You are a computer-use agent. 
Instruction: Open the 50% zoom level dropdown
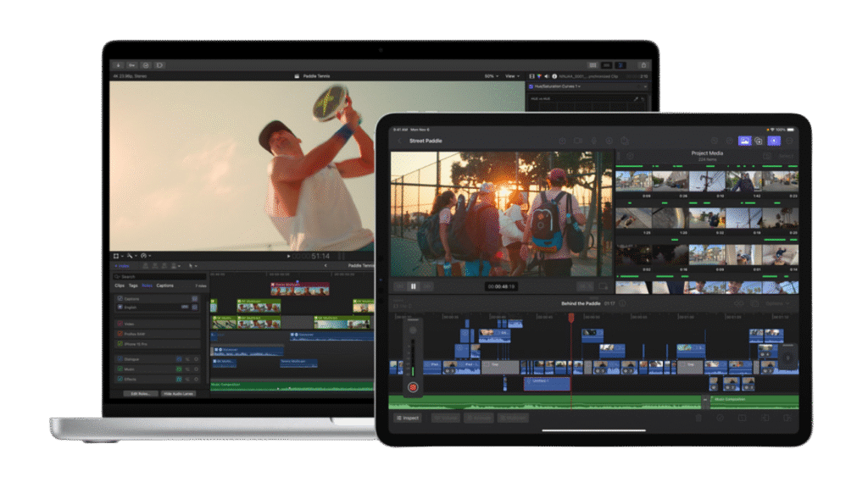489,76
